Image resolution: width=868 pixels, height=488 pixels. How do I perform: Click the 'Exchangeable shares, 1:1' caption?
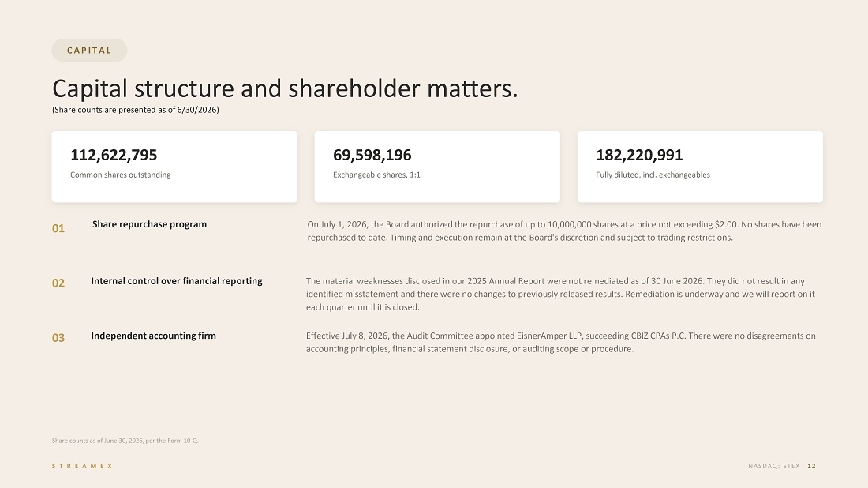376,175
